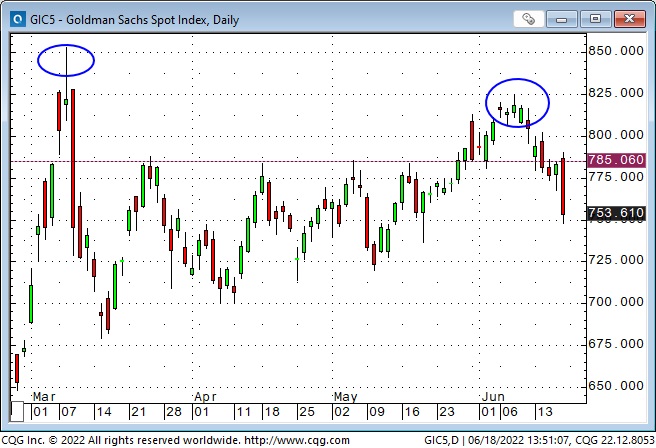Click the 850.000 price axis label
Viewport: 656px width, 448px height.
616,51
